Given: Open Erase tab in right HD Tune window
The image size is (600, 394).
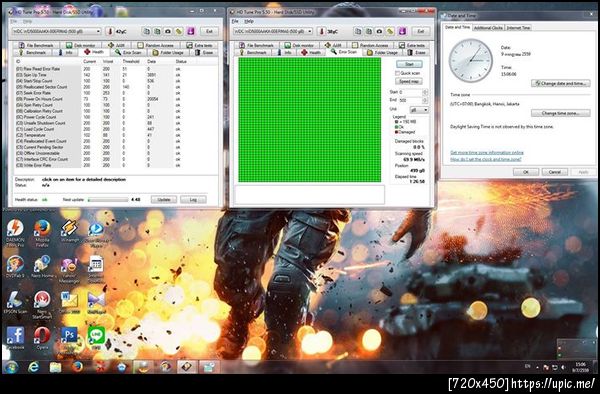Looking at the screenshot, I should (417, 52).
